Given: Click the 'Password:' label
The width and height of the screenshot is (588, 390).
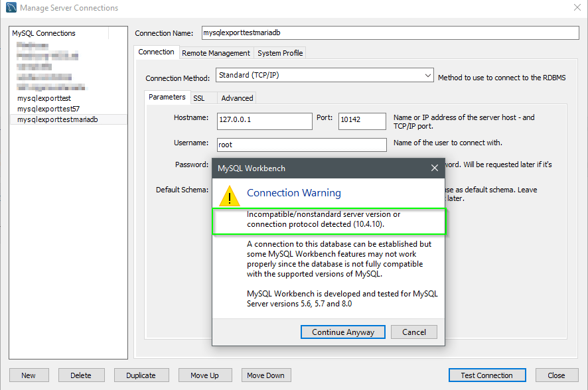Looking at the screenshot, I should (x=192, y=165).
